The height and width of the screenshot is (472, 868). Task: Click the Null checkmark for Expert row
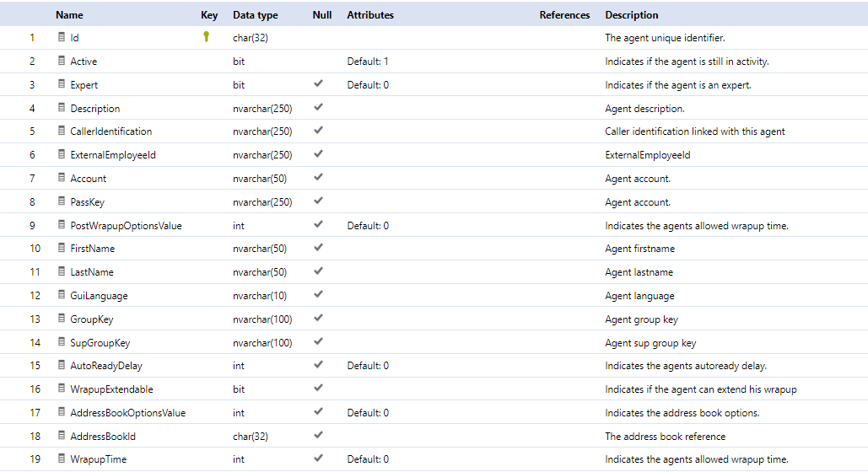(x=318, y=84)
